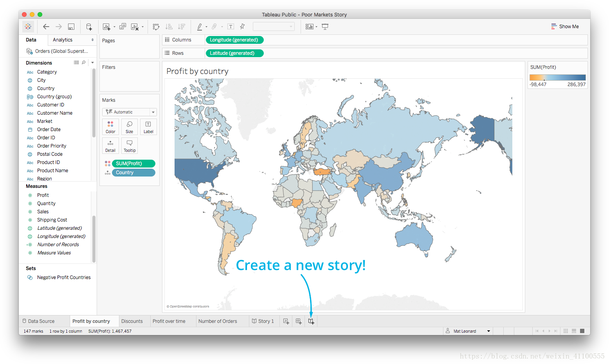Viewport: 609px width, 364px height.
Task: Open the Show/hide cards dropdown arrow
Action: pyautogui.click(x=316, y=27)
